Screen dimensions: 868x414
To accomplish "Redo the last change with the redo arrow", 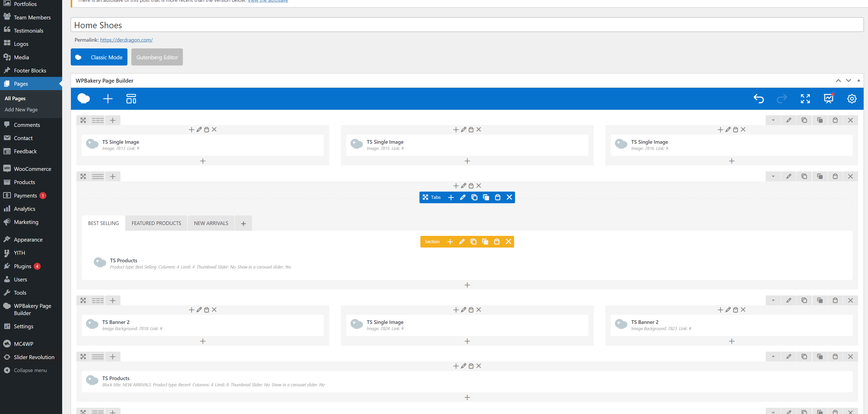I will (782, 99).
